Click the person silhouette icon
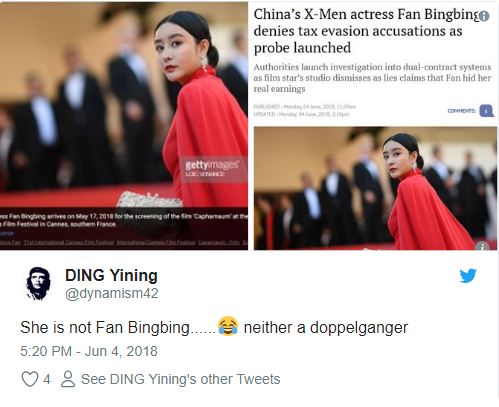This screenshot has width=499, height=407. (x=68, y=379)
